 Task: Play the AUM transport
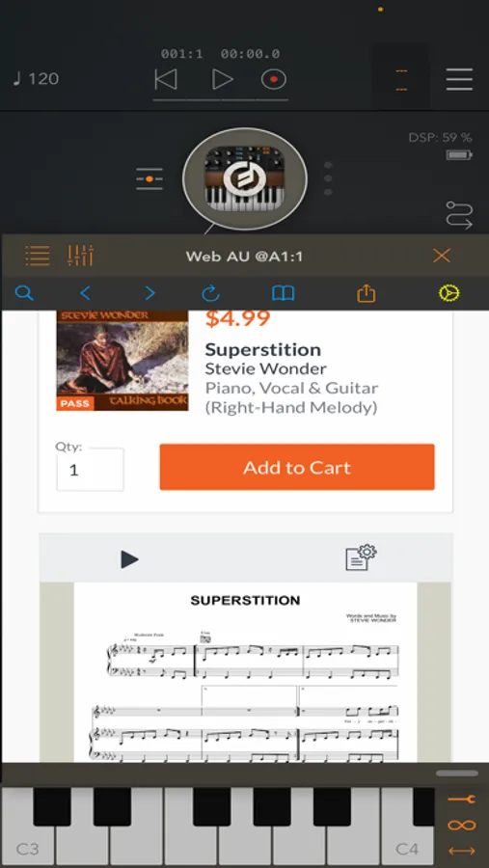[x=222, y=79]
